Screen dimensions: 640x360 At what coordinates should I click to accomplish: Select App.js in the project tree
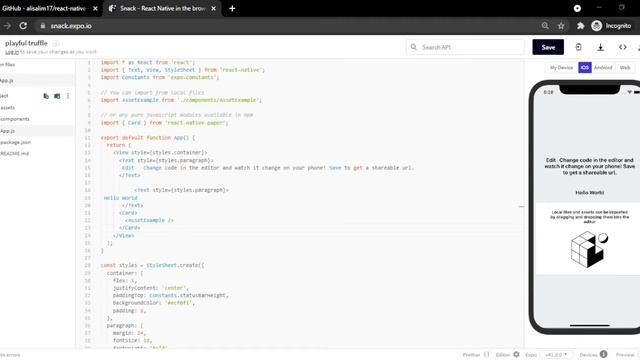point(7,131)
